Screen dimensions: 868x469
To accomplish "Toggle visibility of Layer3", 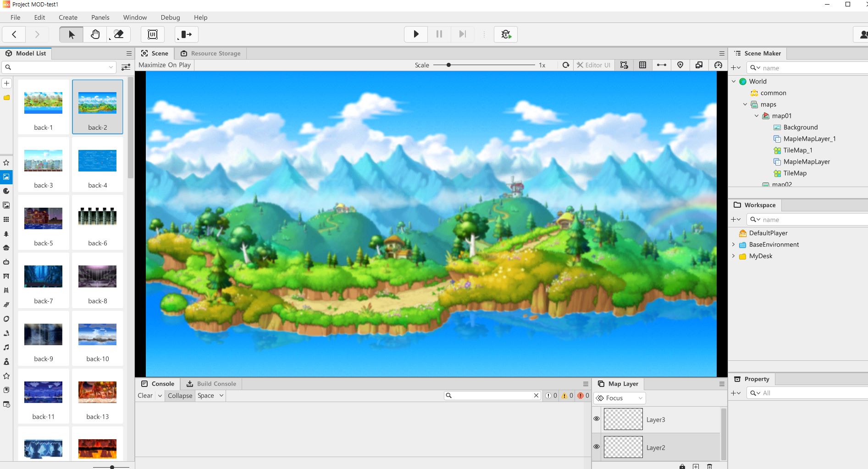I will pyautogui.click(x=597, y=419).
